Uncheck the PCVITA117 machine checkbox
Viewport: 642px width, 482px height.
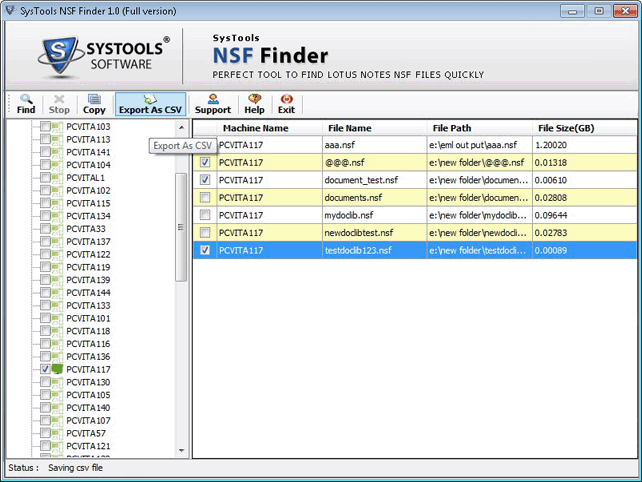45,369
